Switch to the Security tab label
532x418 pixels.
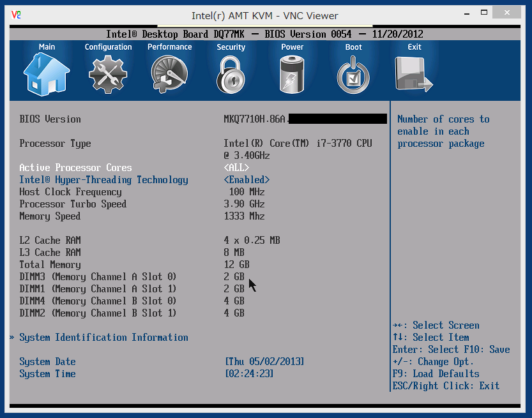coord(231,47)
